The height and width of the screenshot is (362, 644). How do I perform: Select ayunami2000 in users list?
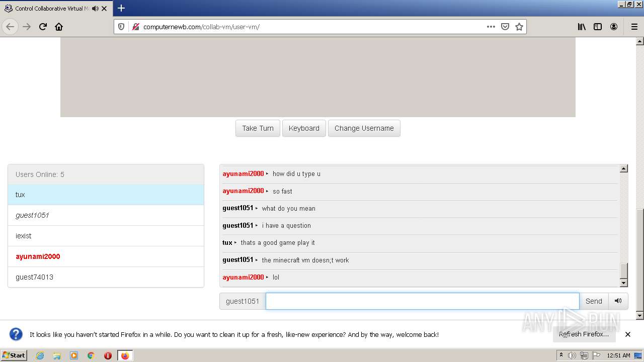[106, 256]
